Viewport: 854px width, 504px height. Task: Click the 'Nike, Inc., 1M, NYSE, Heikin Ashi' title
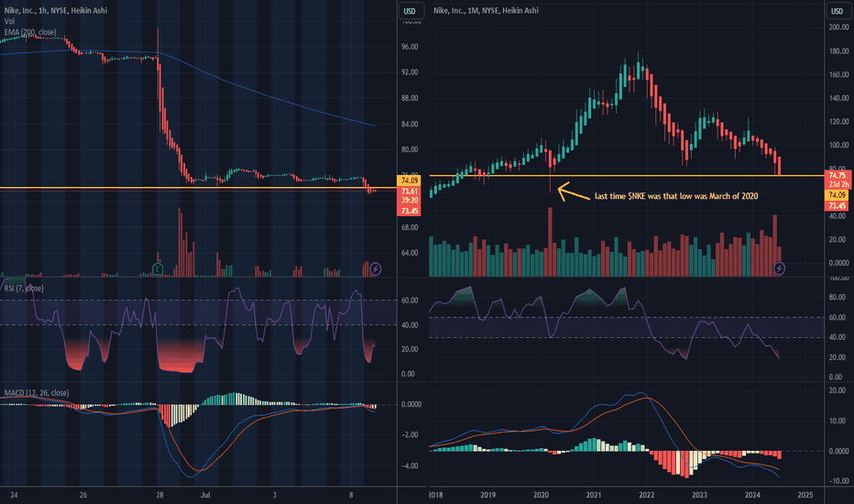pos(486,10)
